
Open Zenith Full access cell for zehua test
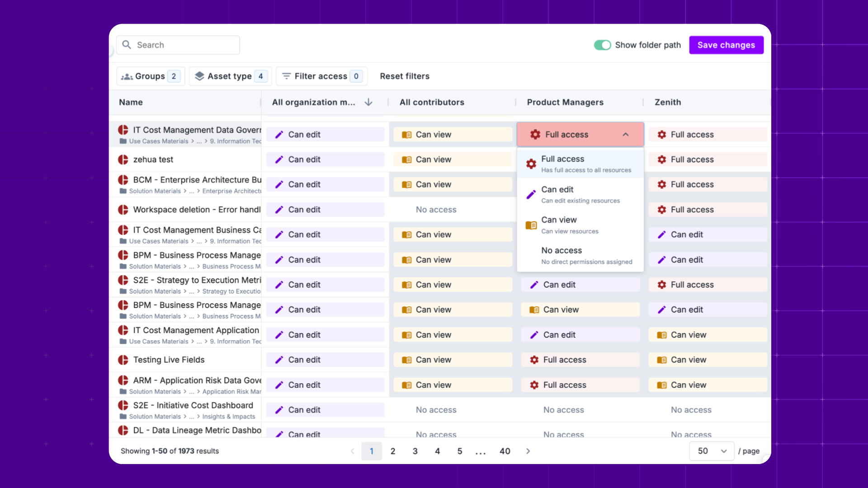[x=708, y=160]
